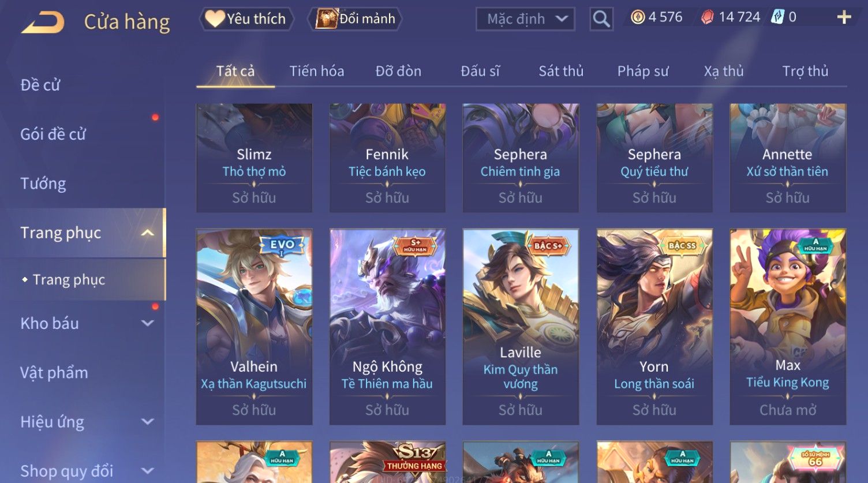Open Vật phẩm in the sidebar

click(x=54, y=373)
